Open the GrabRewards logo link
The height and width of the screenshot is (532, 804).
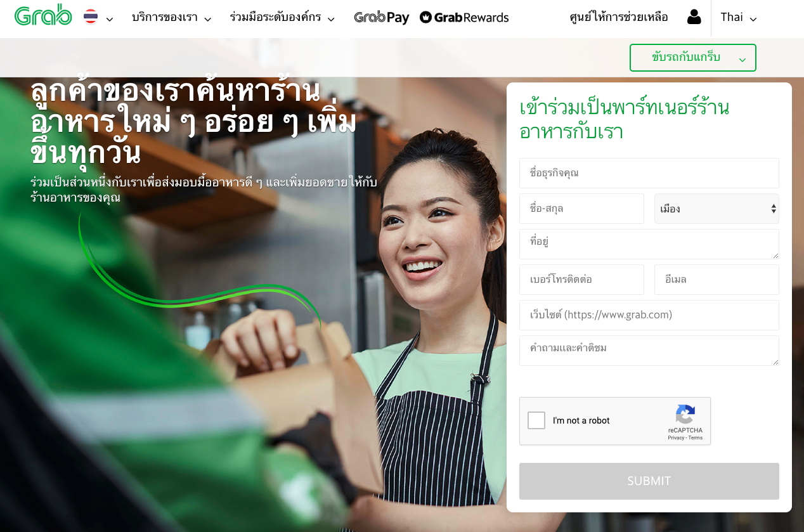tap(464, 17)
